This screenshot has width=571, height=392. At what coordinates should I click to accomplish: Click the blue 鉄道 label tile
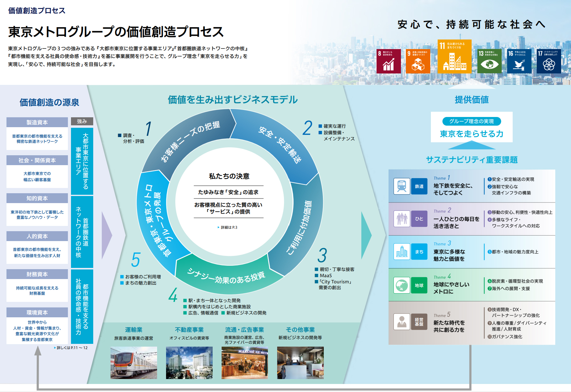point(419,186)
